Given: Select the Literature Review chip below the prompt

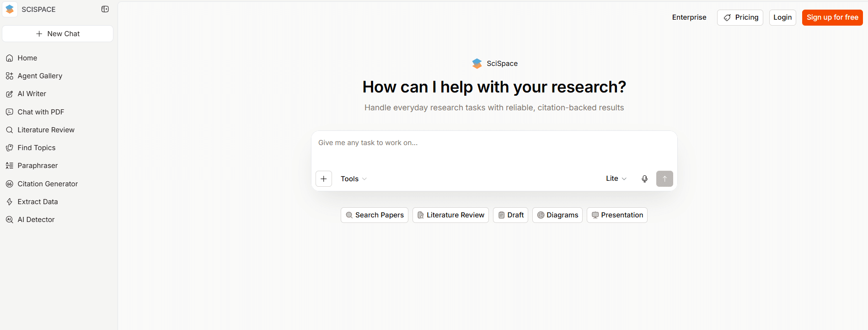Looking at the screenshot, I should pos(450,215).
